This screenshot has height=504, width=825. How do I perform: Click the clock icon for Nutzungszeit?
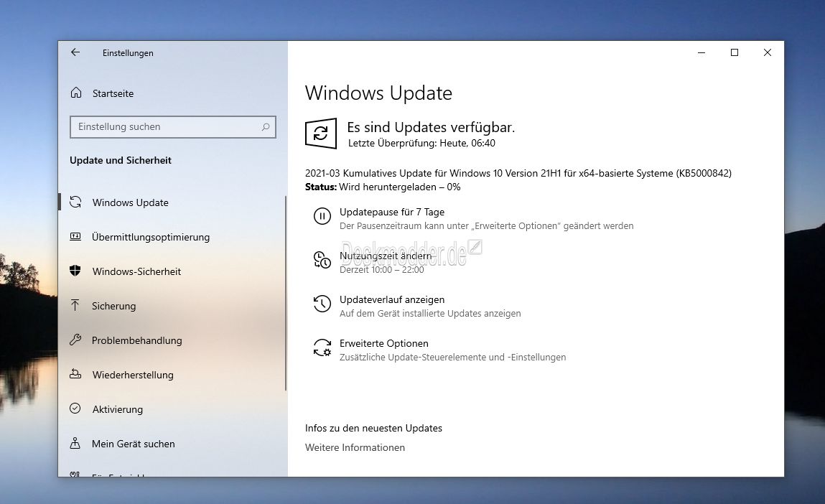322,260
